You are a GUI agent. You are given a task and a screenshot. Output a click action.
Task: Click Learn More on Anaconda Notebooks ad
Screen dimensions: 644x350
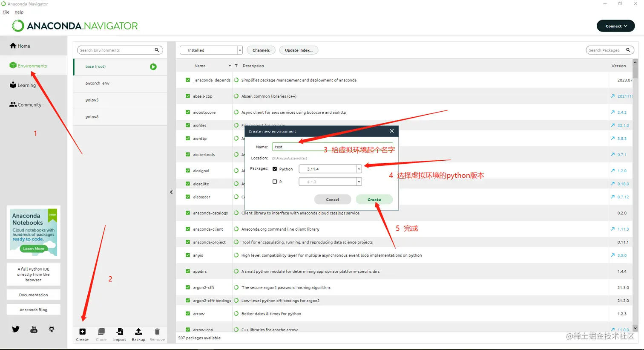pos(34,249)
